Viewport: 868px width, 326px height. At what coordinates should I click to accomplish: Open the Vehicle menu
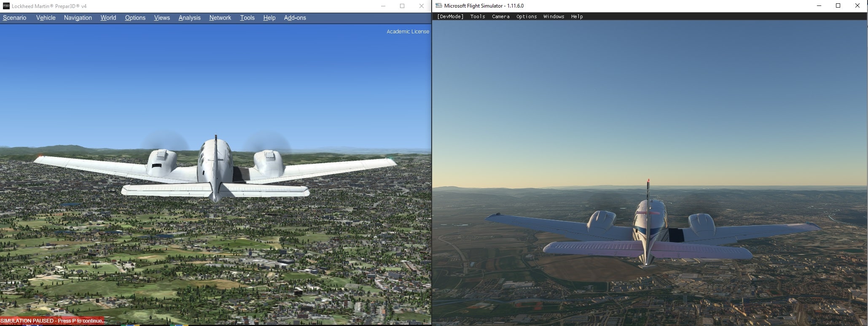pos(46,18)
